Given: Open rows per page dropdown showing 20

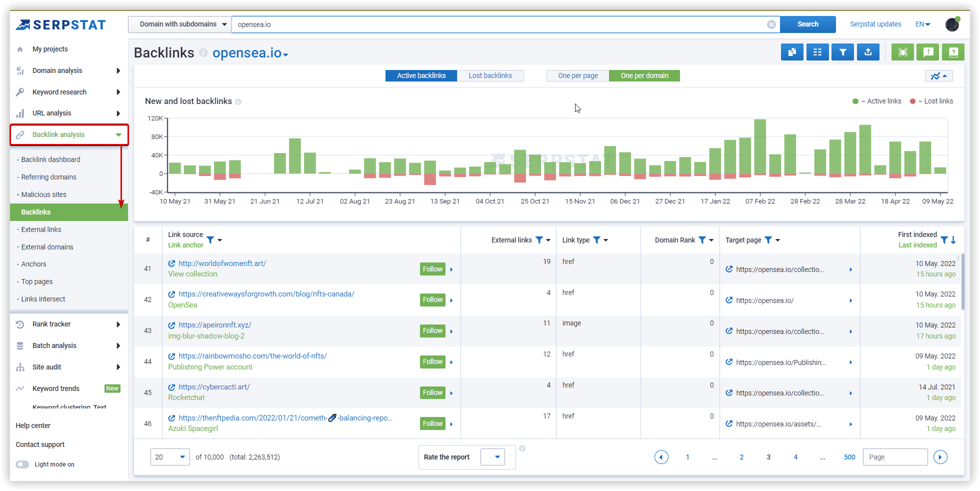Looking at the screenshot, I should (x=170, y=457).
